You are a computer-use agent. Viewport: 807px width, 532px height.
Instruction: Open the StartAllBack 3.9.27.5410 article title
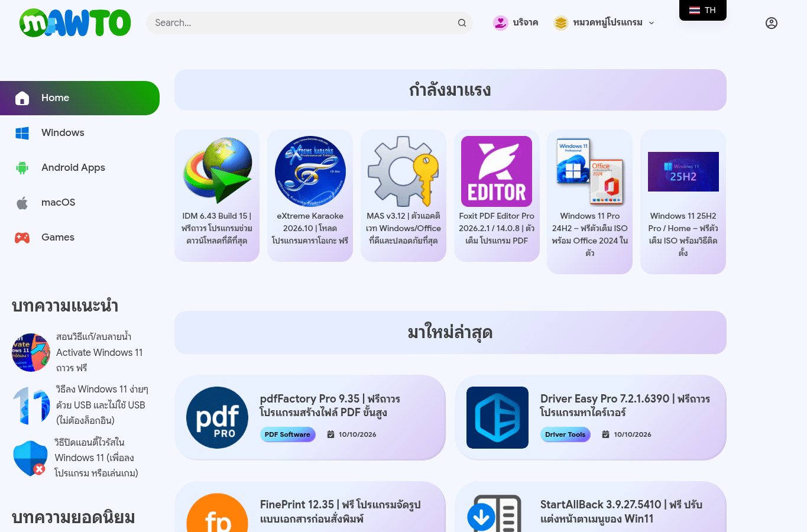(x=621, y=512)
